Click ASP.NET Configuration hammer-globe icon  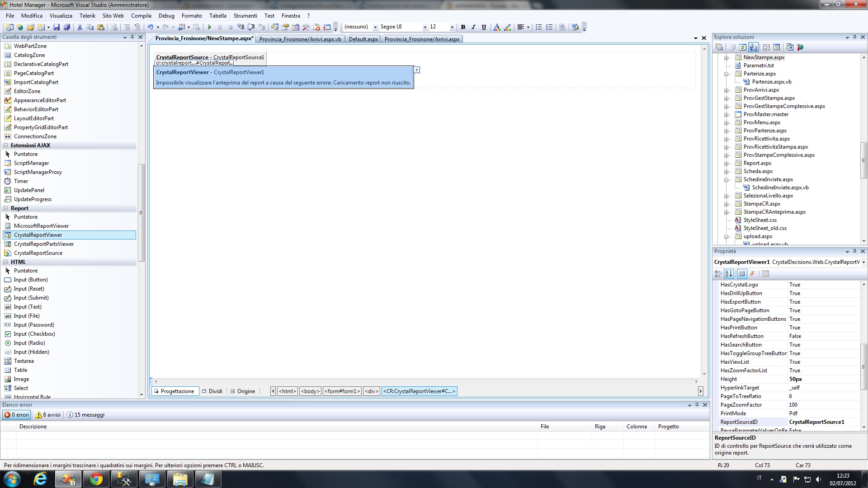click(800, 47)
